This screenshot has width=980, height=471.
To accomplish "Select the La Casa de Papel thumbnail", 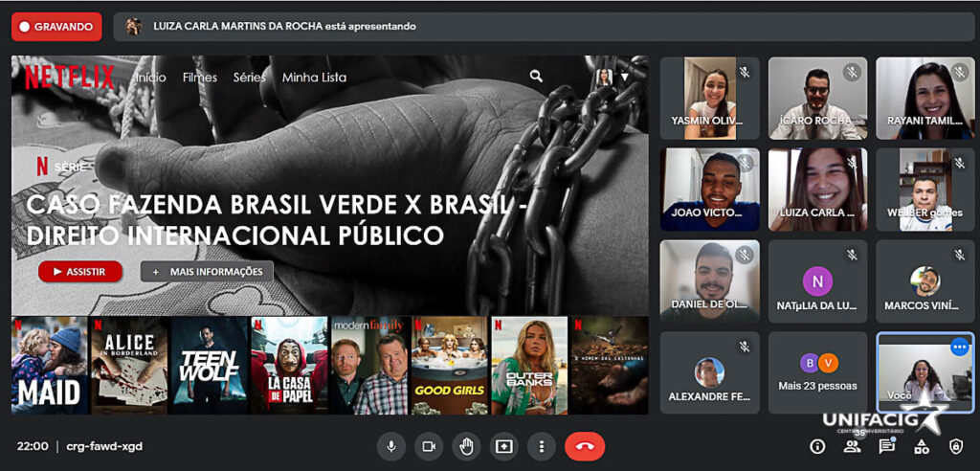I will pos(289,366).
